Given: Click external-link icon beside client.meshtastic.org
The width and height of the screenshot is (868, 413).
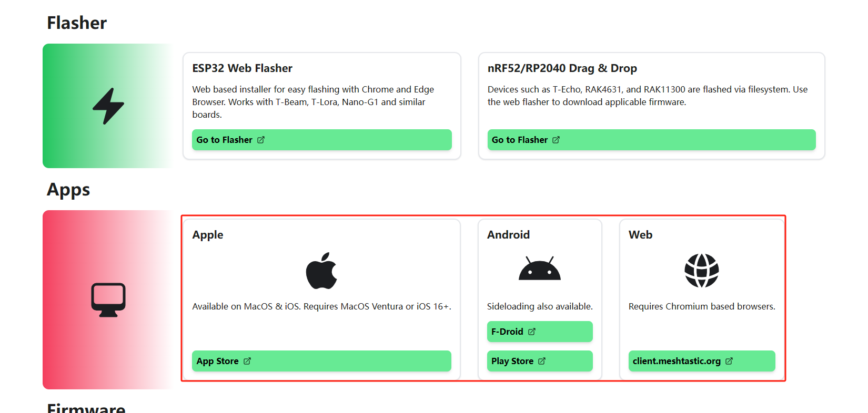Looking at the screenshot, I should click(729, 361).
